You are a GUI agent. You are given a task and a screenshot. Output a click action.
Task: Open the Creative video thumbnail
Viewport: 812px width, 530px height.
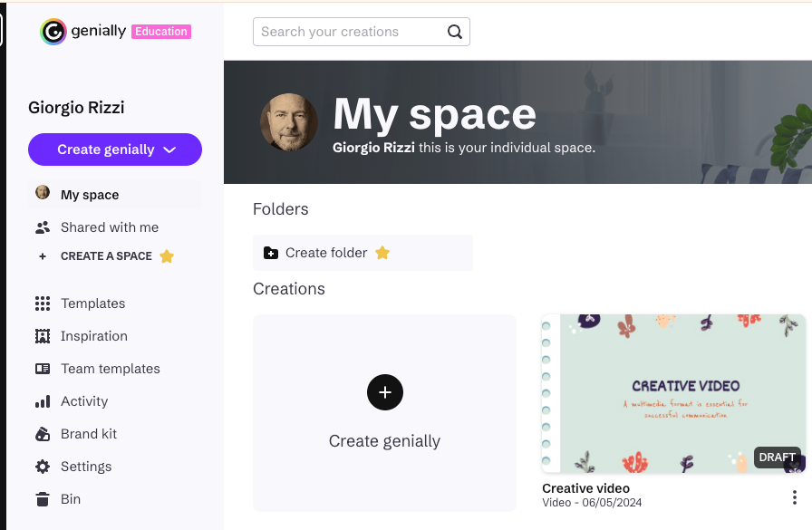(672, 394)
